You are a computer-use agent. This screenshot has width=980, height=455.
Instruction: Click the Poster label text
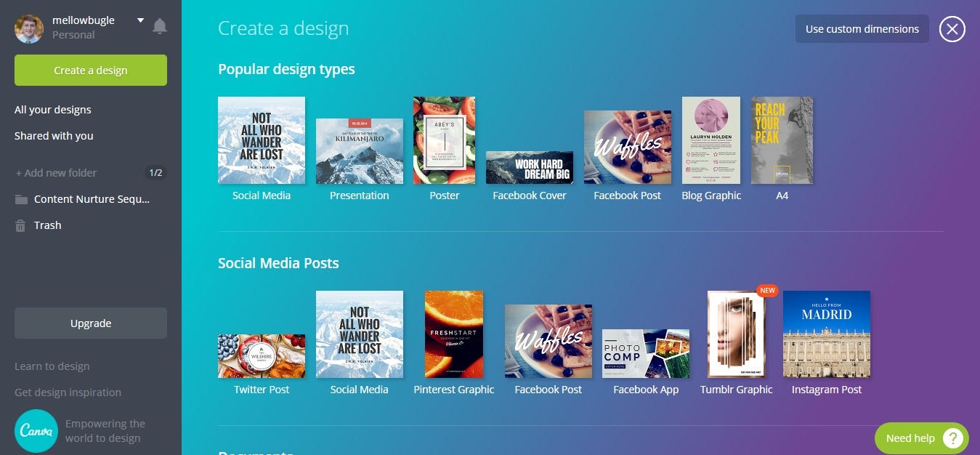click(445, 196)
